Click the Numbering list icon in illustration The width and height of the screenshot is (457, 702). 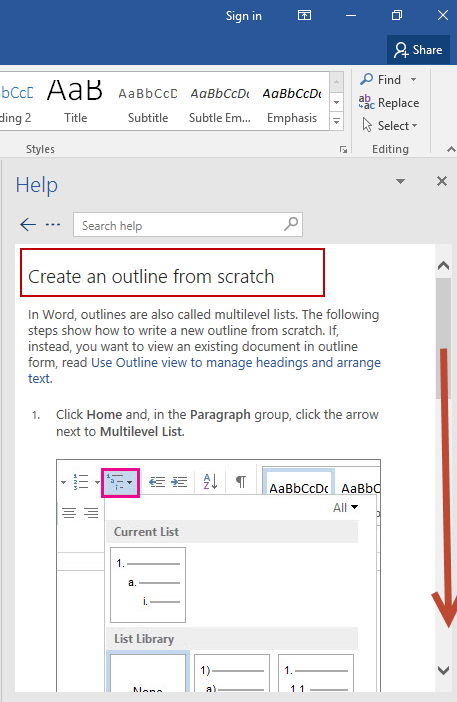click(81, 482)
